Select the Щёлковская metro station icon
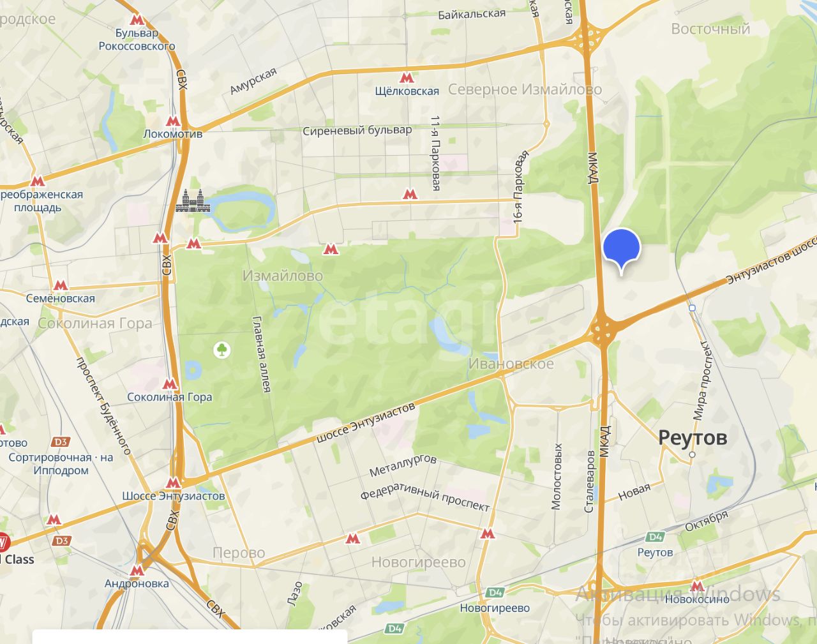This screenshot has width=817, height=644. [406, 78]
